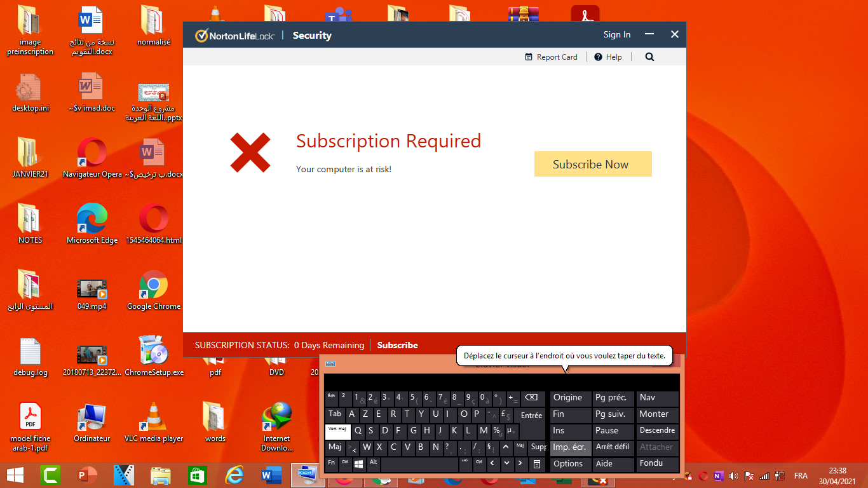Click the Entrée key
The image size is (868, 488).
click(531, 416)
